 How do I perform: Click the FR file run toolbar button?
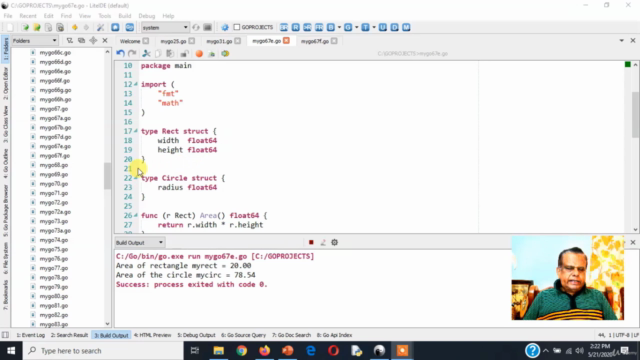click(319, 27)
